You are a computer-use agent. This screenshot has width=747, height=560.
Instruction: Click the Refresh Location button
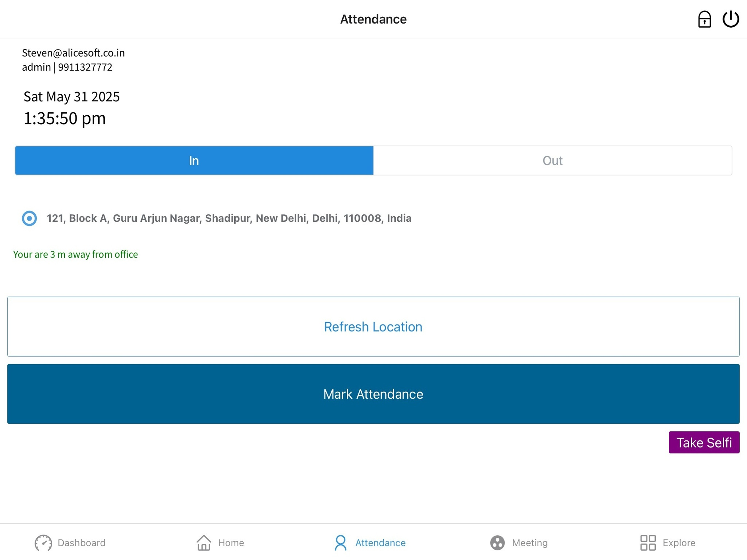tap(373, 326)
